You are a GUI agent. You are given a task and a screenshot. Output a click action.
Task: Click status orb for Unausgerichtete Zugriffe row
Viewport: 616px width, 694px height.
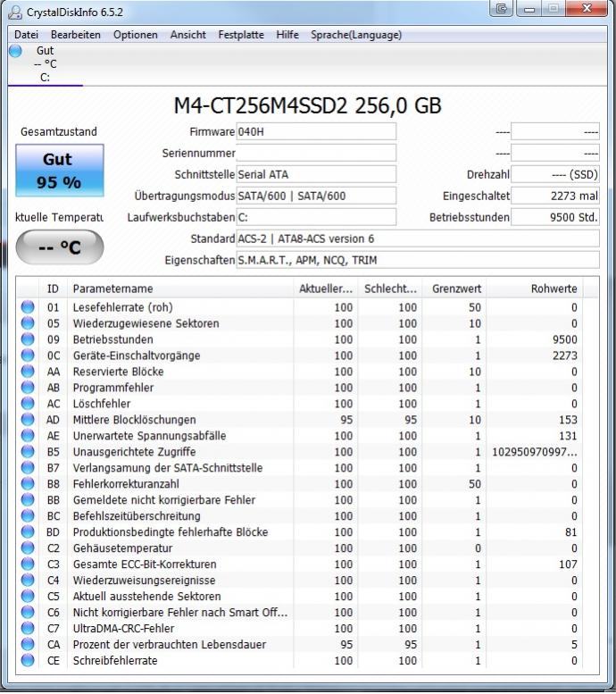pyautogui.click(x=28, y=451)
